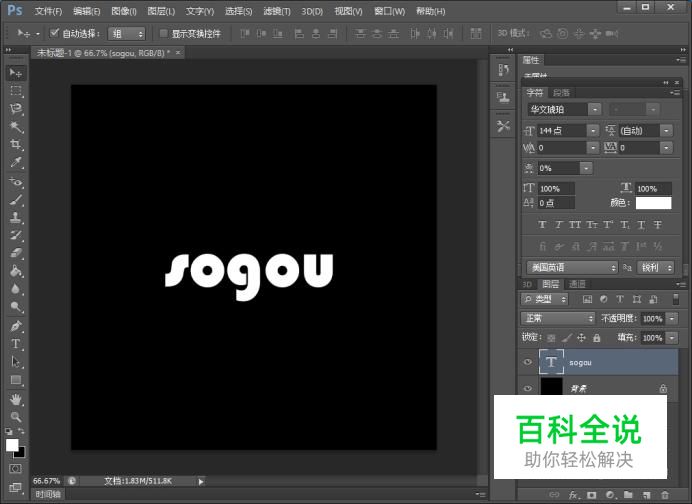The image size is (692, 504).
Task: Toggle faux bold text style
Action: coord(542,225)
